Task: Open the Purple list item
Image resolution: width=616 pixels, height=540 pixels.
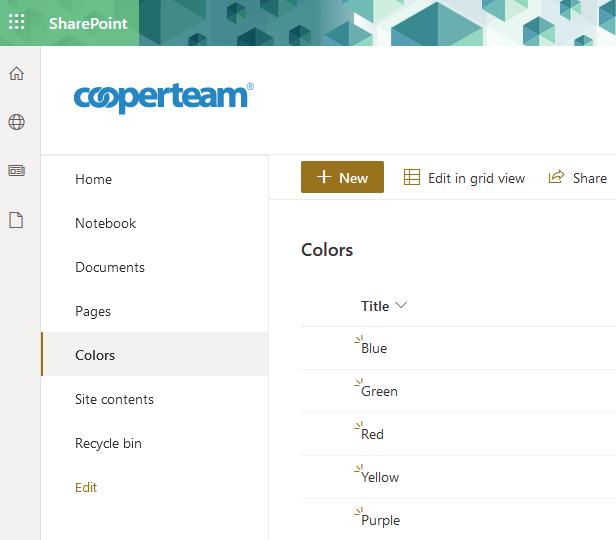Action: point(380,520)
